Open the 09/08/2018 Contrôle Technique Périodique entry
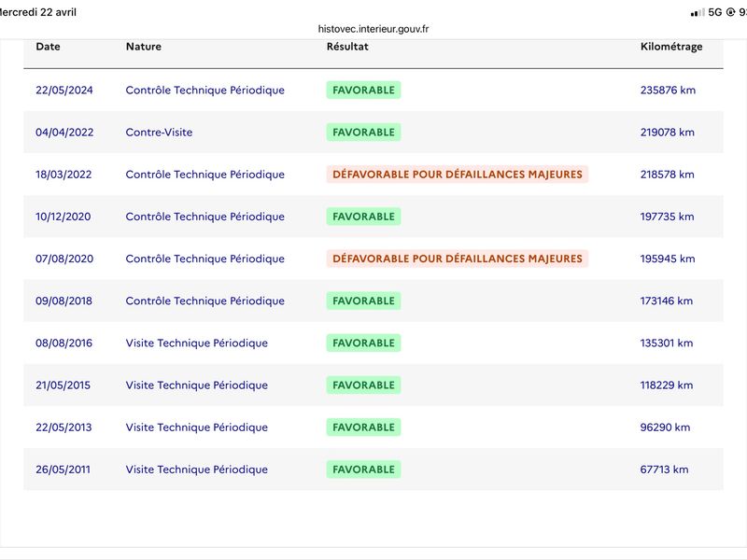 (204, 301)
